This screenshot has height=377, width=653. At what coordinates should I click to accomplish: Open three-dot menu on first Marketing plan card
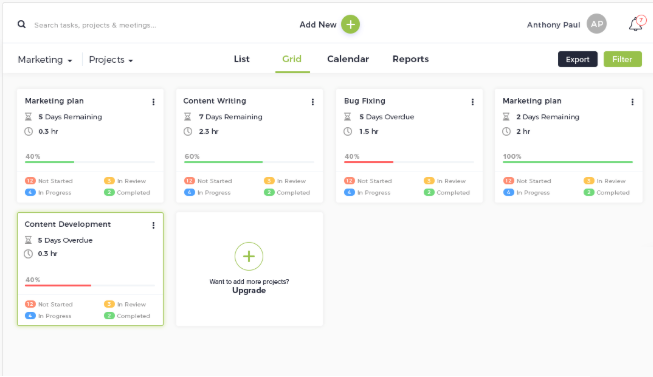click(153, 102)
